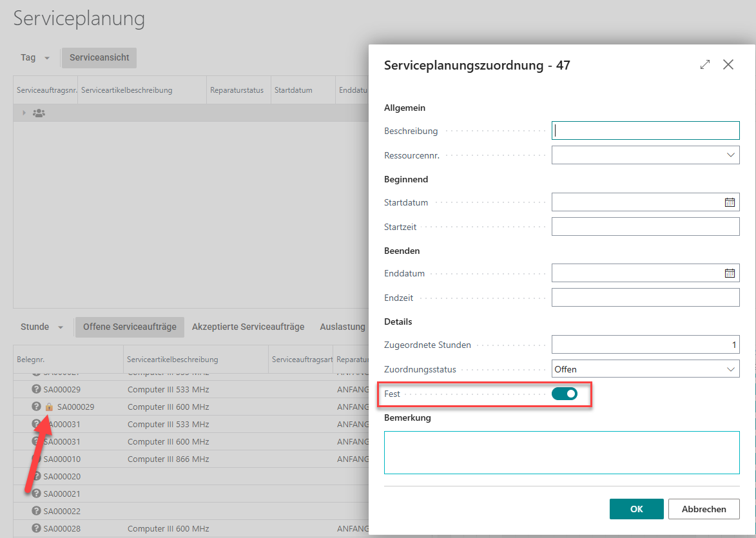This screenshot has width=756, height=538.
Task: Open the Ressourcennr. dropdown
Action: (x=730, y=155)
